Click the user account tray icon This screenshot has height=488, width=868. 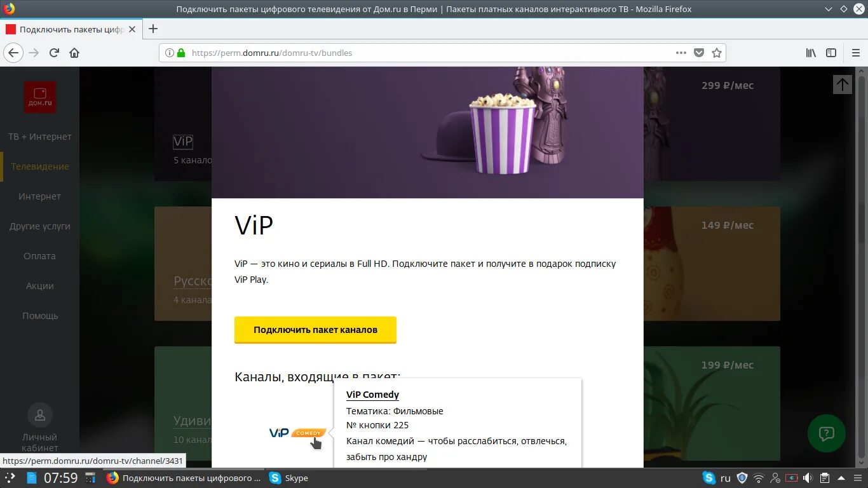point(775,478)
